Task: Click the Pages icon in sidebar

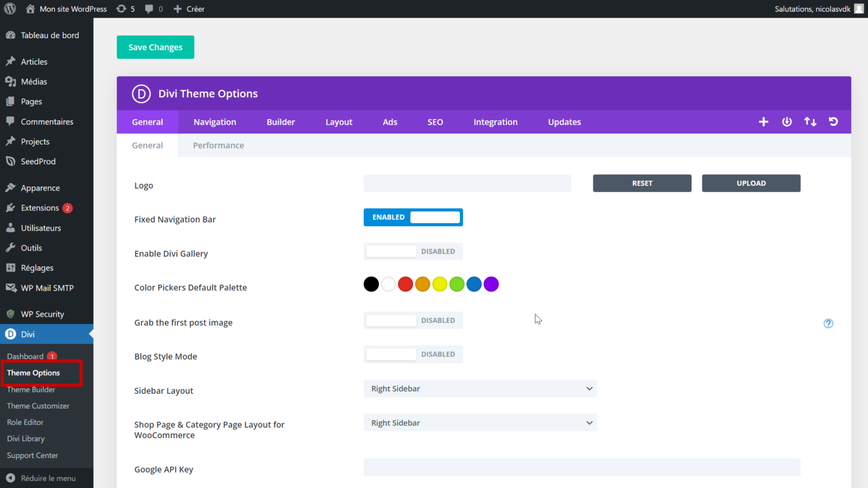Action: pyautogui.click(x=10, y=101)
